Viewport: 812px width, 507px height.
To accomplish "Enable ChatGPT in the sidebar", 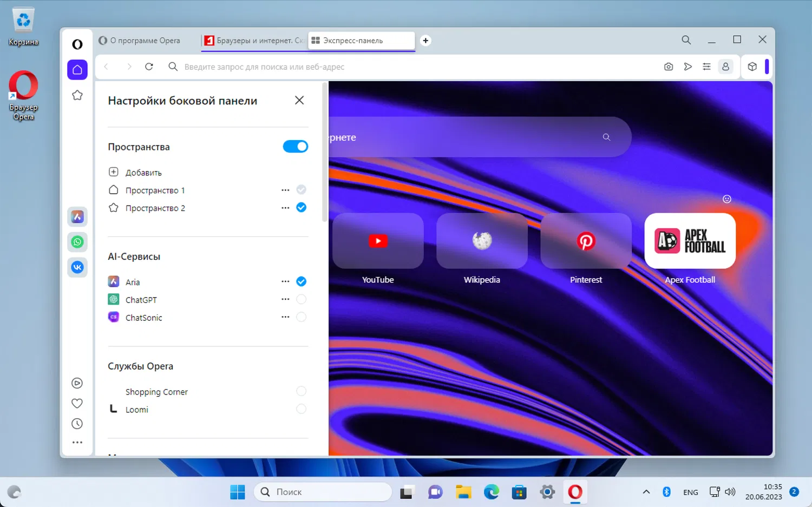I will [302, 299].
